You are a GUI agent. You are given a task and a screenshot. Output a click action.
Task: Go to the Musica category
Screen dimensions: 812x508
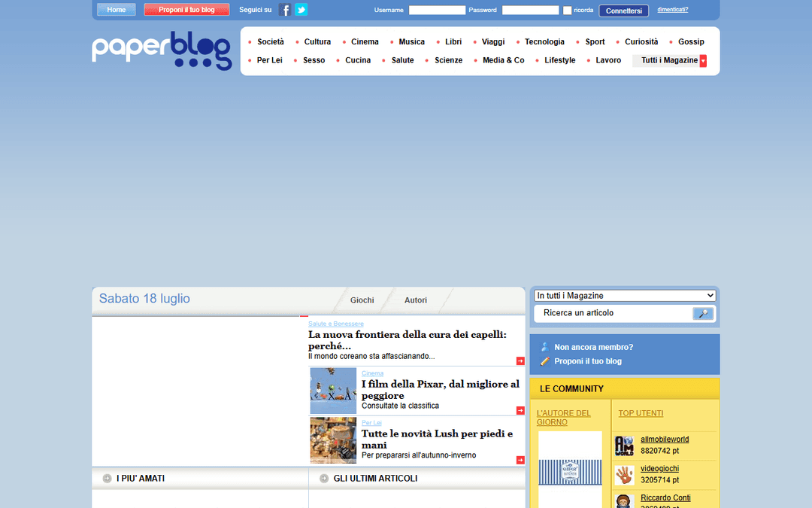pyautogui.click(x=412, y=42)
